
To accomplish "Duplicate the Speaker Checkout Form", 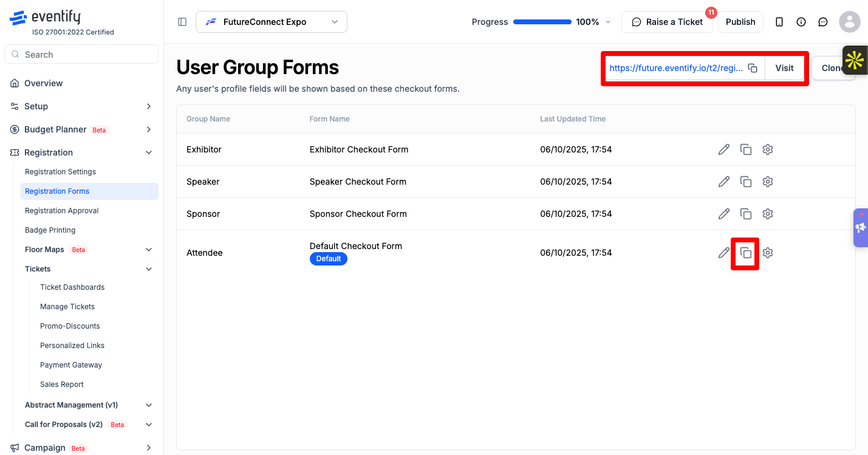I will [746, 182].
